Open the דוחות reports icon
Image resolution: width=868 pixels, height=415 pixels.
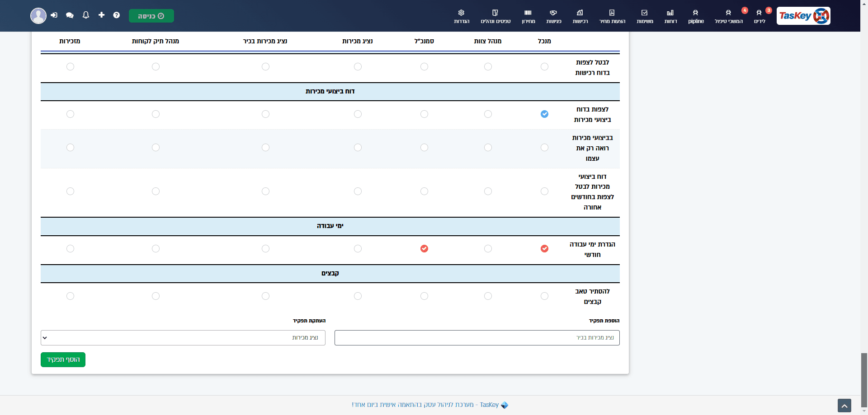click(670, 16)
